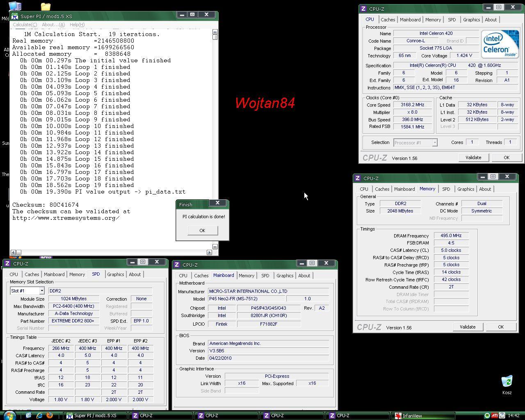Viewport: 525px width, 420px height.
Task: Confirm the Finish dialog with OK
Action: [202, 231]
